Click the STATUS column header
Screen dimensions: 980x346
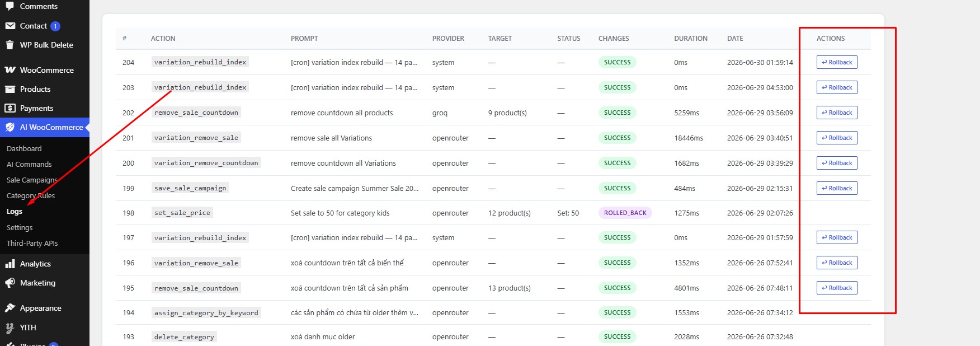coord(569,39)
